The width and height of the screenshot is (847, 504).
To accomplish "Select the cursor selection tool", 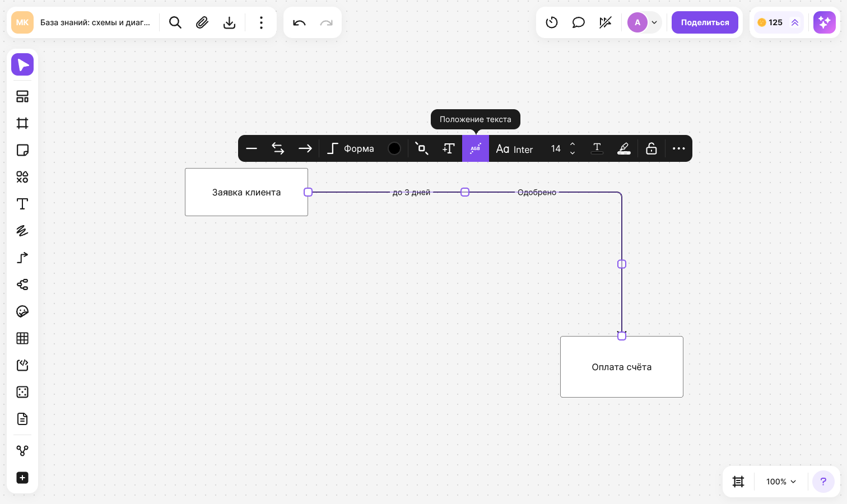I will pos(22,65).
